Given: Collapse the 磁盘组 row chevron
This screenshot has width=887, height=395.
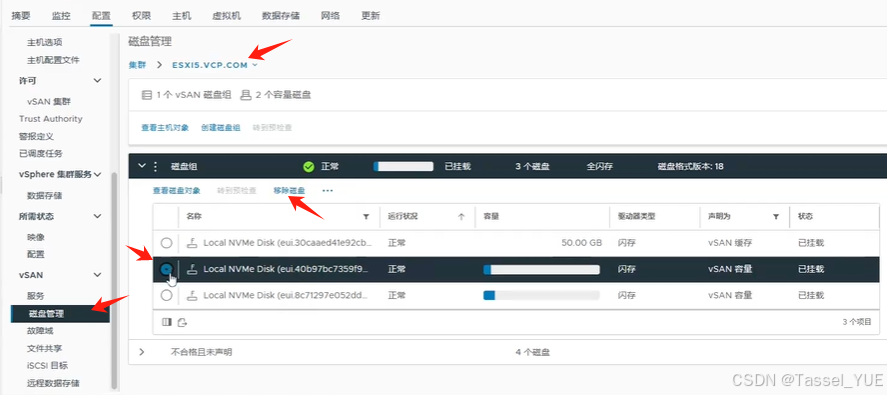Looking at the screenshot, I should pyautogui.click(x=142, y=166).
